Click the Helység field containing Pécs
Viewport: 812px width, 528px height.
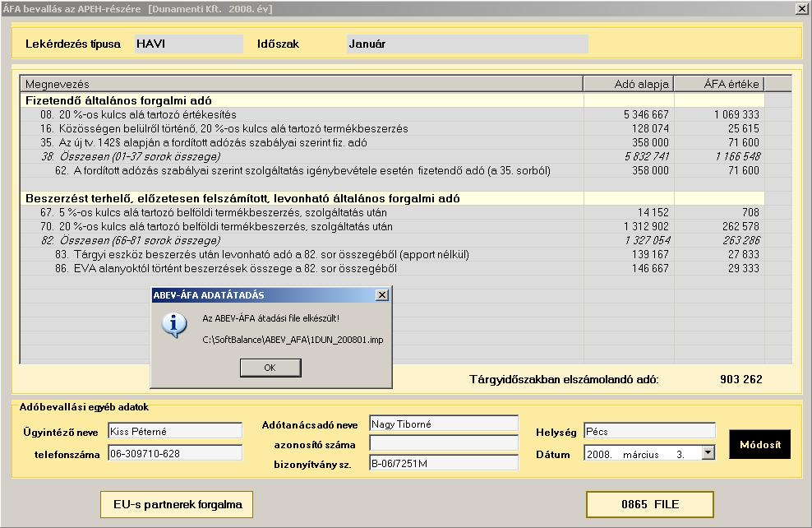[649, 431]
